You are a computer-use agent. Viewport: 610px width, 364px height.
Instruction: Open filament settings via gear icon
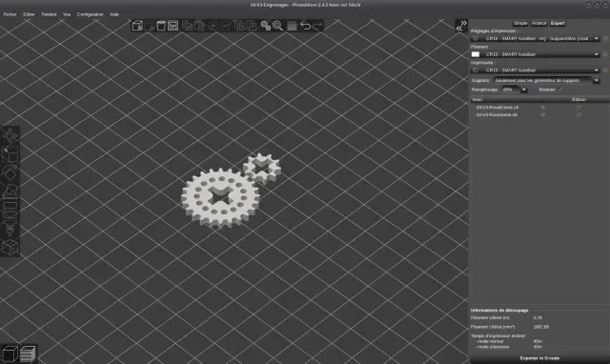pos(605,54)
